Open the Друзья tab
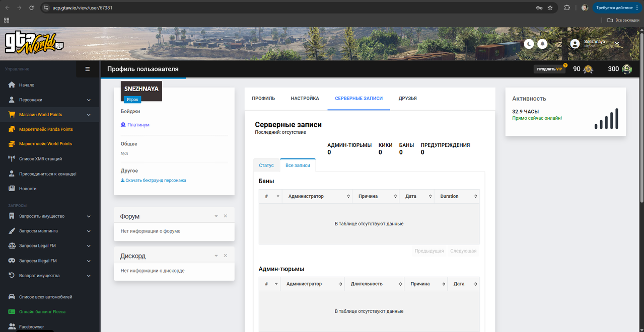The height and width of the screenshot is (332, 644). click(407, 99)
